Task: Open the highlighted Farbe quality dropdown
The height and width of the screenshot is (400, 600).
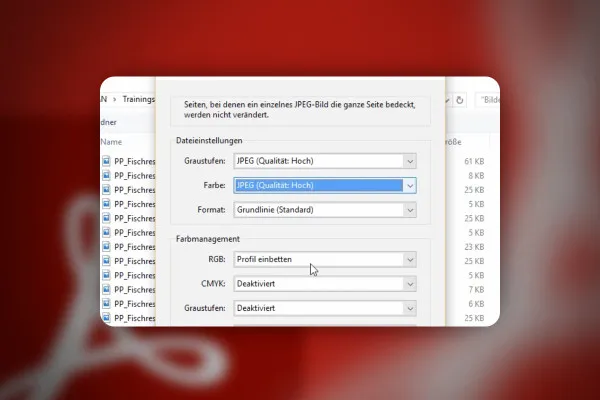Action: 324,186
